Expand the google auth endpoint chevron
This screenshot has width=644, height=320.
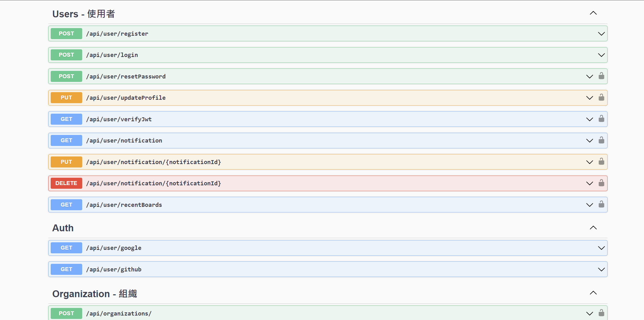(601, 248)
